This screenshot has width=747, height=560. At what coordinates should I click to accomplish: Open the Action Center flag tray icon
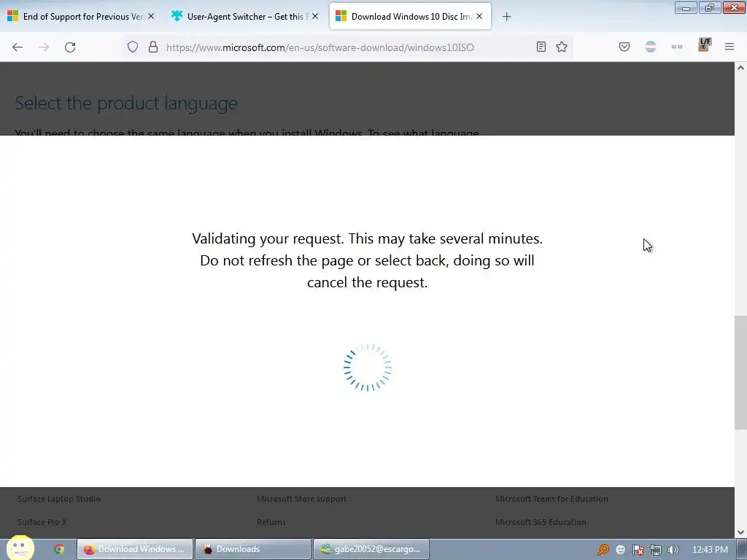(x=638, y=550)
